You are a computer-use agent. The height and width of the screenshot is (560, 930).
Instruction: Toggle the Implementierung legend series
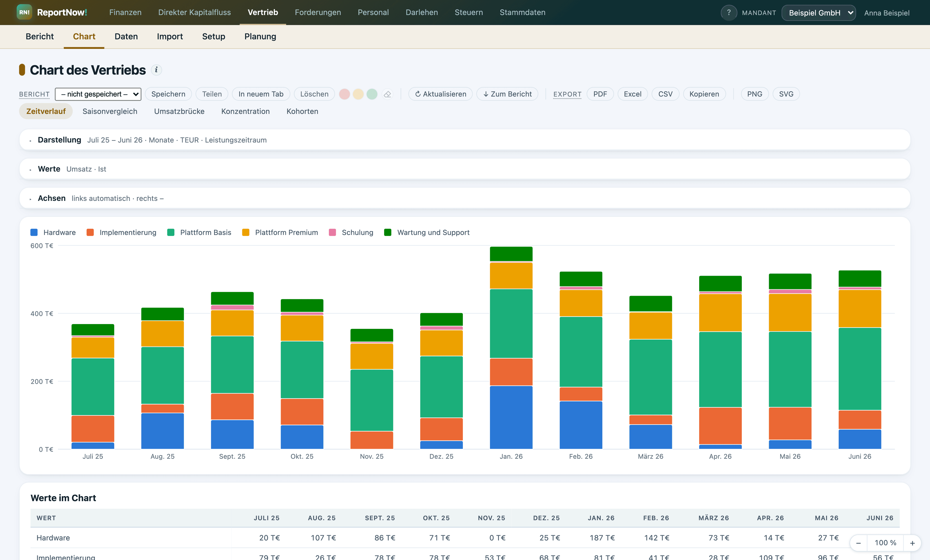[x=121, y=232]
